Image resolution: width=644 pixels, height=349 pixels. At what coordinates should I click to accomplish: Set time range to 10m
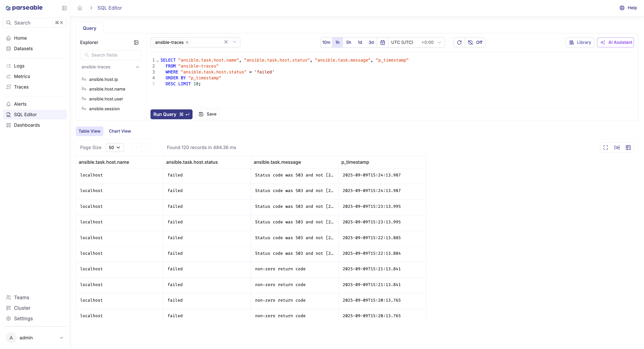[x=326, y=43]
